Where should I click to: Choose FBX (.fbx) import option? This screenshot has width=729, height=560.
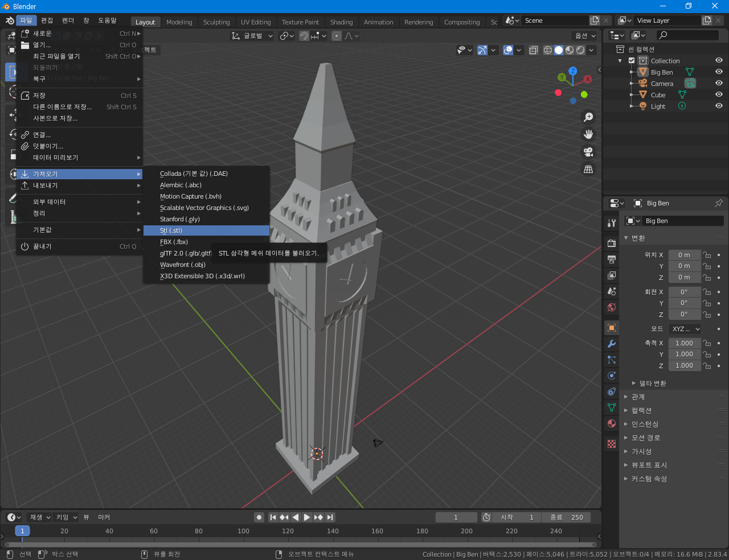tap(206, 242)
